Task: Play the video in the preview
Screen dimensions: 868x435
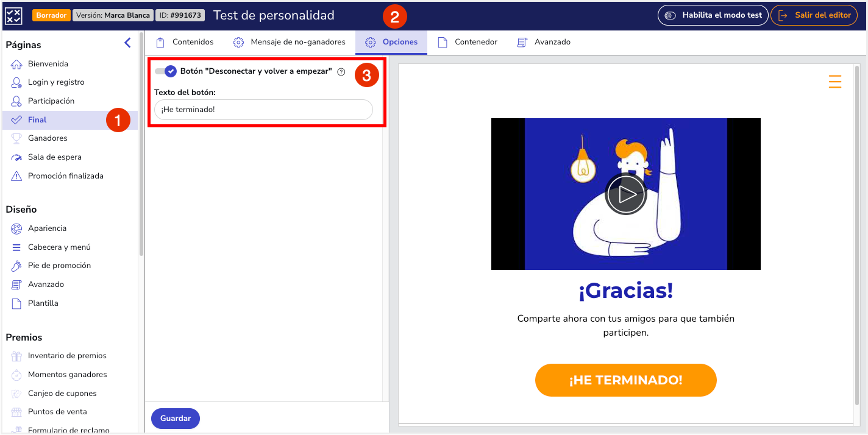Action: [x=626, y=194]
